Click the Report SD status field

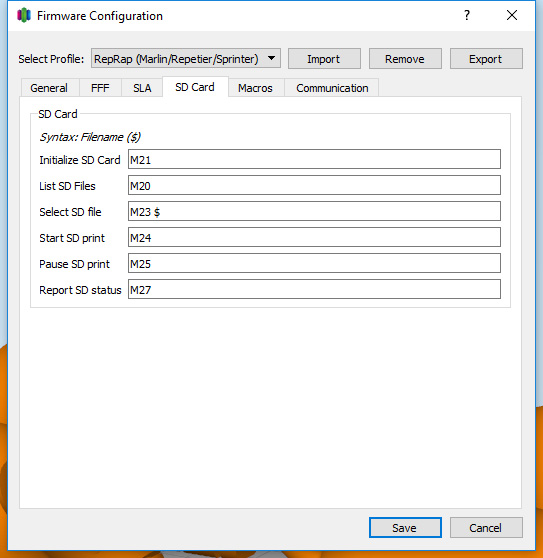coord(314,289)
